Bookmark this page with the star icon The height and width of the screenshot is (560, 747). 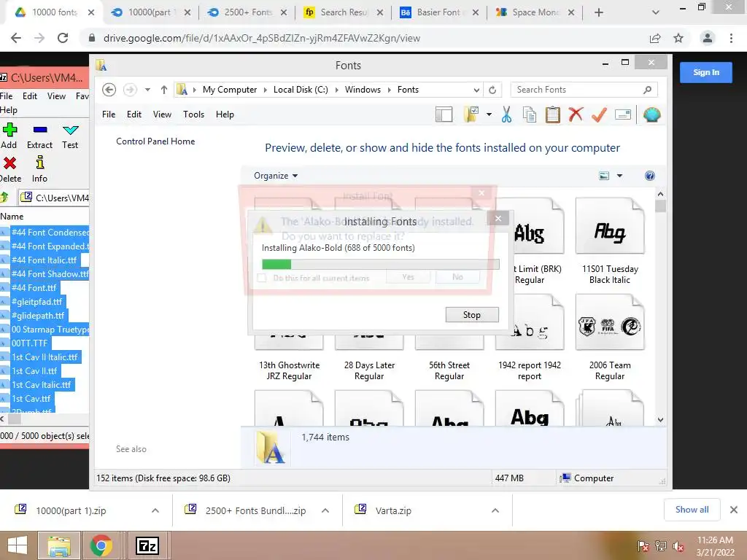coord(678,38)
